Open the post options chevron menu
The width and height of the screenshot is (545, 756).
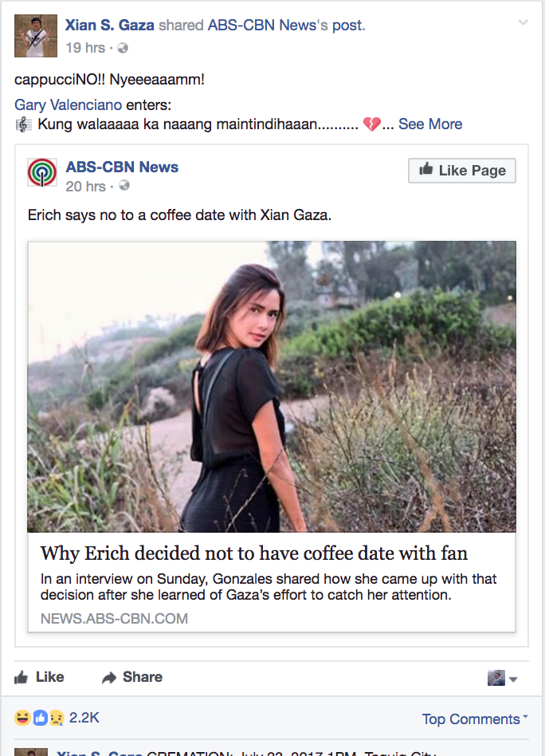click(x=523, y=22)
